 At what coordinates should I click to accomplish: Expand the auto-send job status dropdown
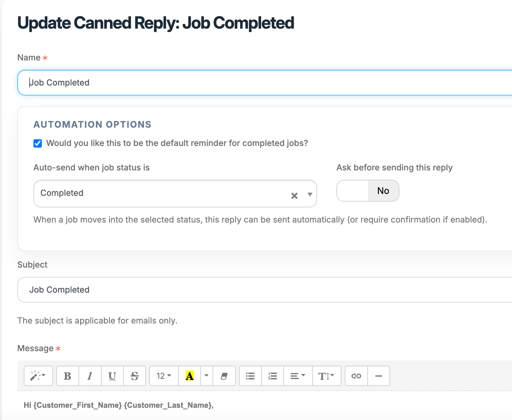tap(310, 194)
